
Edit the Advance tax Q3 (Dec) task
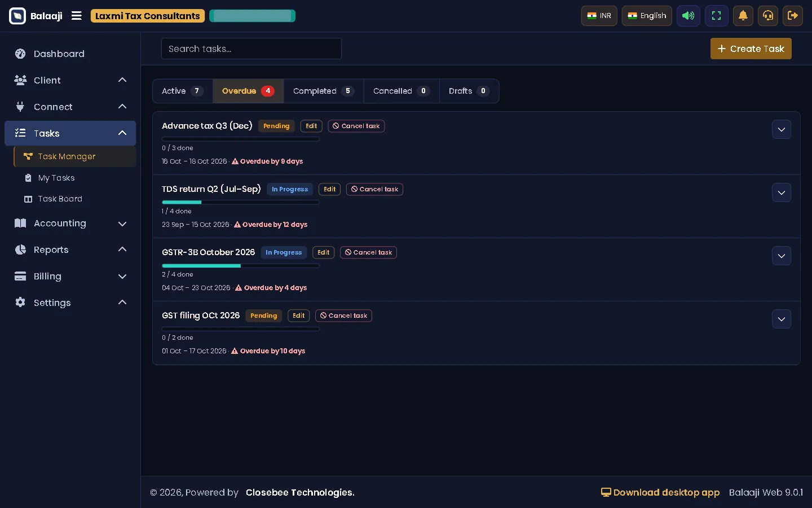pyautogui.click(x=311, y=126)
